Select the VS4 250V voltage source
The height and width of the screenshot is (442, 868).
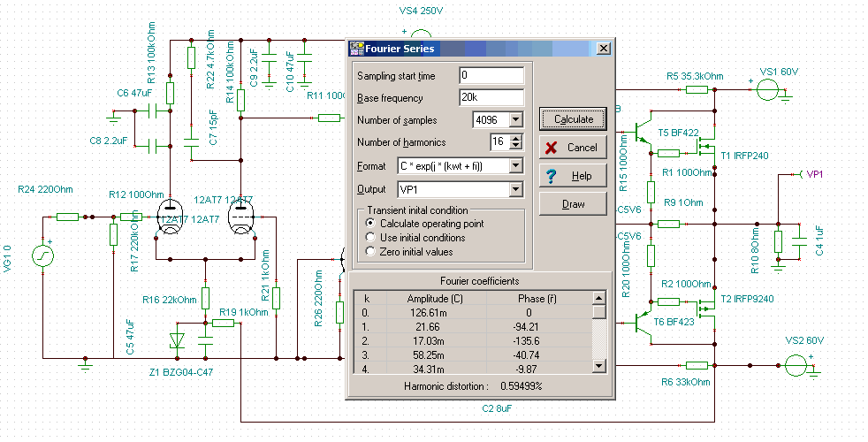pyautogui.click(x=421, y=34)
